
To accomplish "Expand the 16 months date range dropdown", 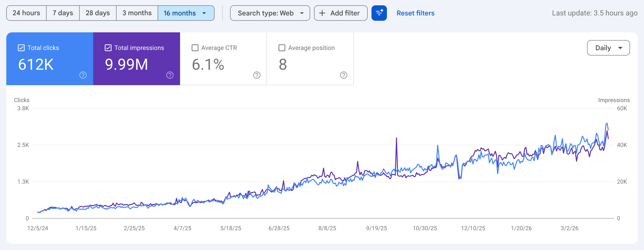I will (186, 13).
